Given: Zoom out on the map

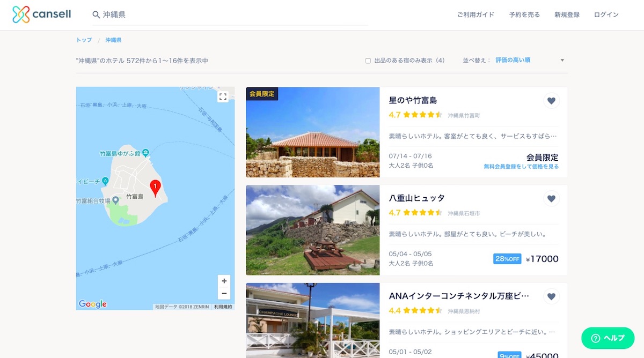Looking at the screenshot, I should coord(224,293).
